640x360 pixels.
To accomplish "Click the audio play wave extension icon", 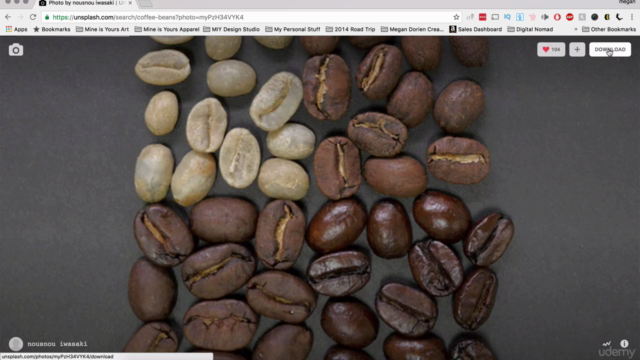I will (545, 17).
